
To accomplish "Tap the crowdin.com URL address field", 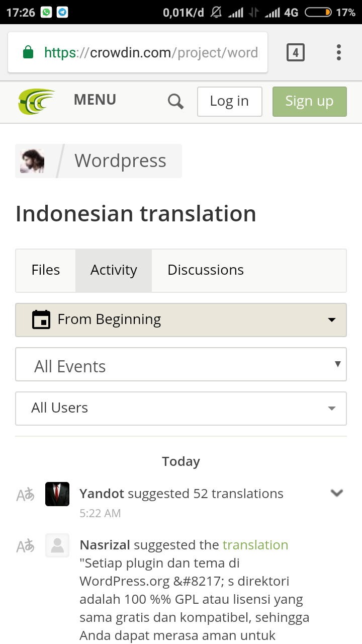I will 151,52.
